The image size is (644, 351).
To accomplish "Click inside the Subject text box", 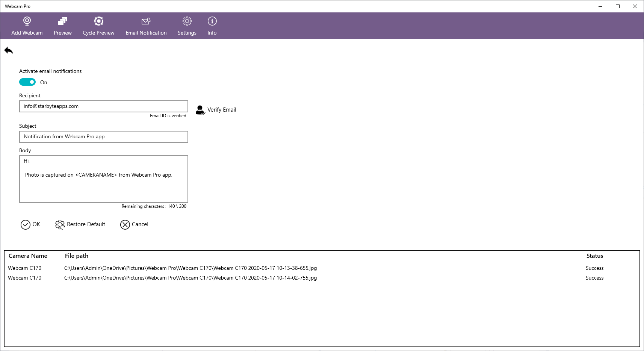I will [103, 136].
